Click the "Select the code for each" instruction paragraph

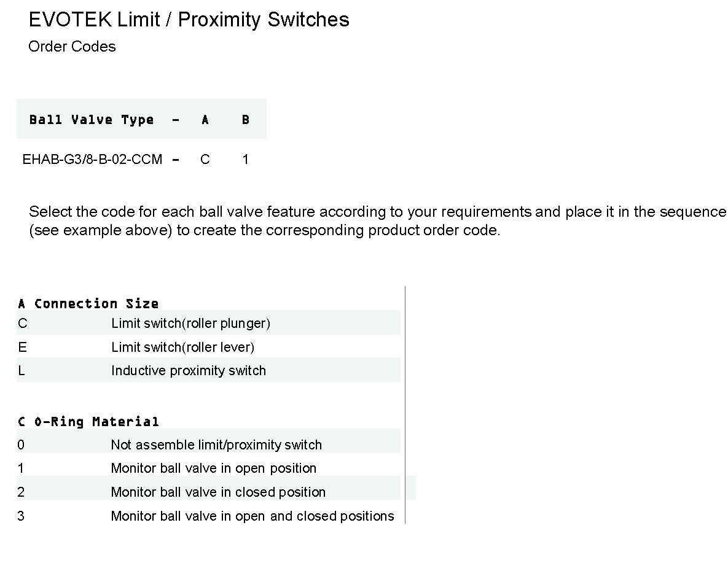[377, 221]
